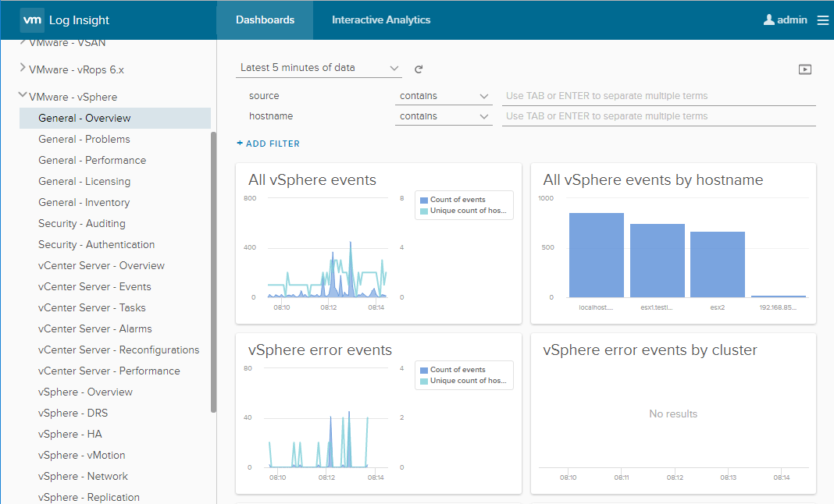Click the localhost bar in hostname chart
834x504 pixels.
[x=596, y=255]
